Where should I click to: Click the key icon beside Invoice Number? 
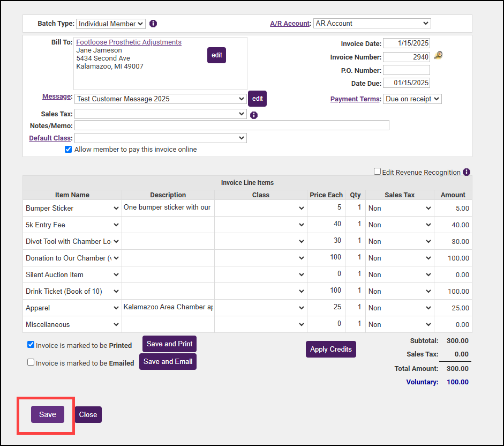[x=438, y=56]
